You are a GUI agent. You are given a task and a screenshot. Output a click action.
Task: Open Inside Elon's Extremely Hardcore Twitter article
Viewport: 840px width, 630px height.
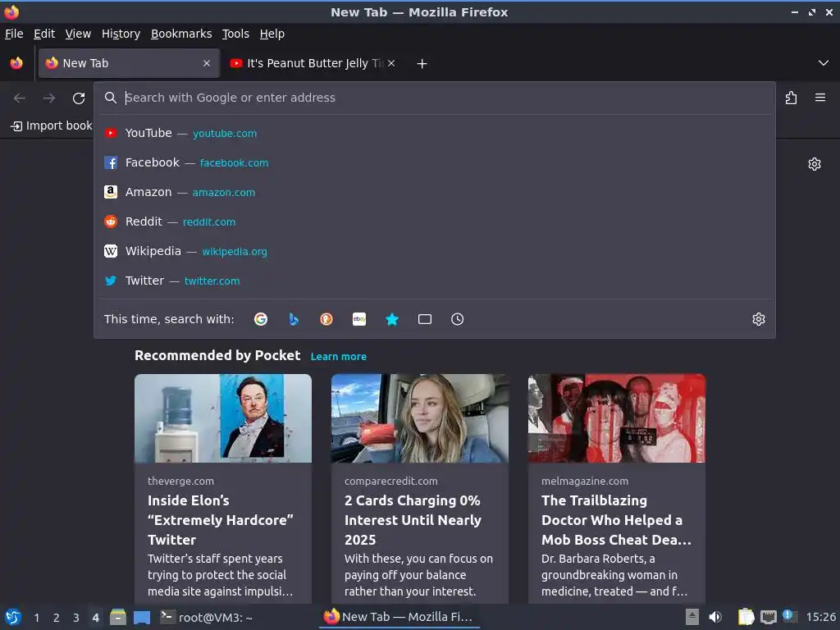[220, 520]
